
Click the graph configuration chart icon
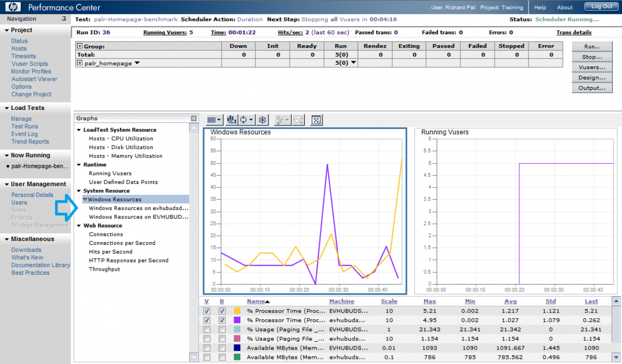232,120
